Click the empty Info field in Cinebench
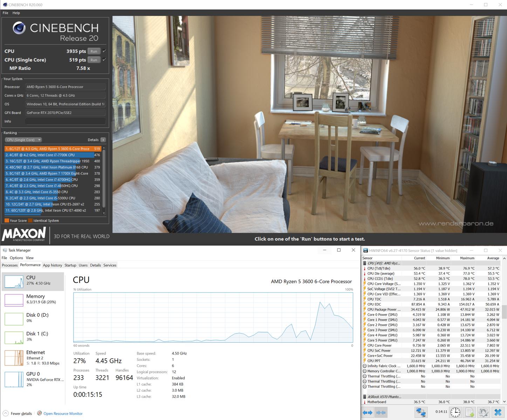This screenshot has width=507, height=420. point(65,121)
